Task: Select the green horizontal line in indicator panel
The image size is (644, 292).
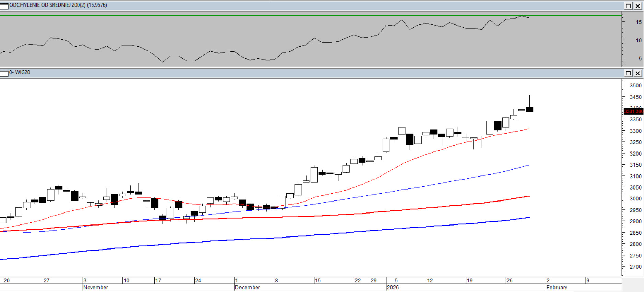Action: click(309, 15)
